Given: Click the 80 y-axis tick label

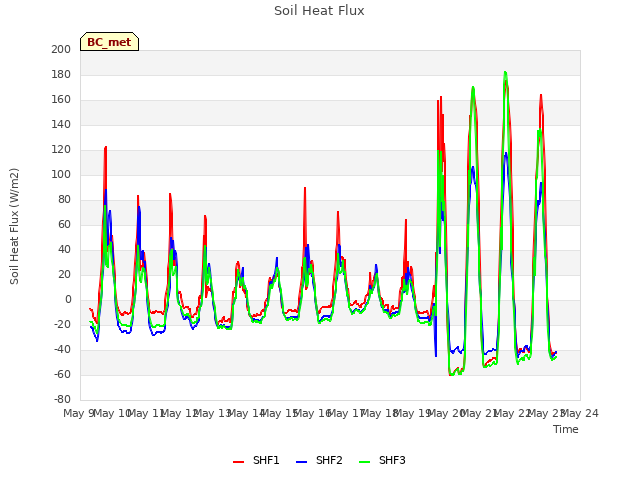Looking at the screenshot, I should [x=64, y=200].
